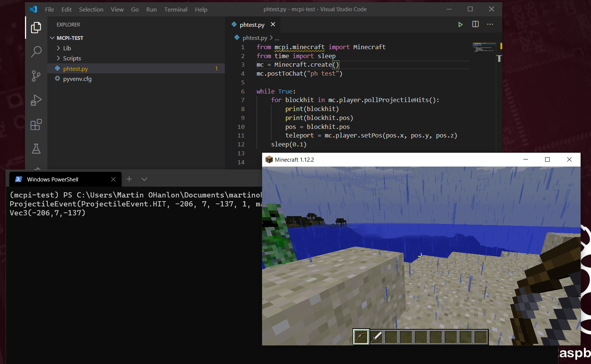Select the Windows PowerShell terminal tab
Image resolution: width=591 pixels, height=364 pixels.
(x=65, y=179)
